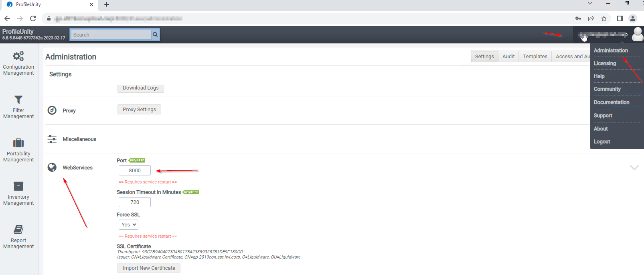Reload the ProfileUnity page

[x=33, y=18]
